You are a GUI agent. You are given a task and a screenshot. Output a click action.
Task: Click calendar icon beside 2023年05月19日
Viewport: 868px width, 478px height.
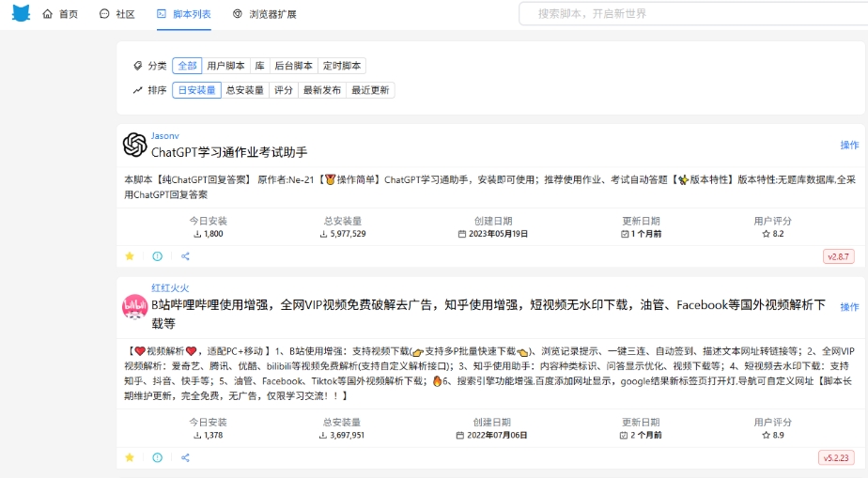462,234
